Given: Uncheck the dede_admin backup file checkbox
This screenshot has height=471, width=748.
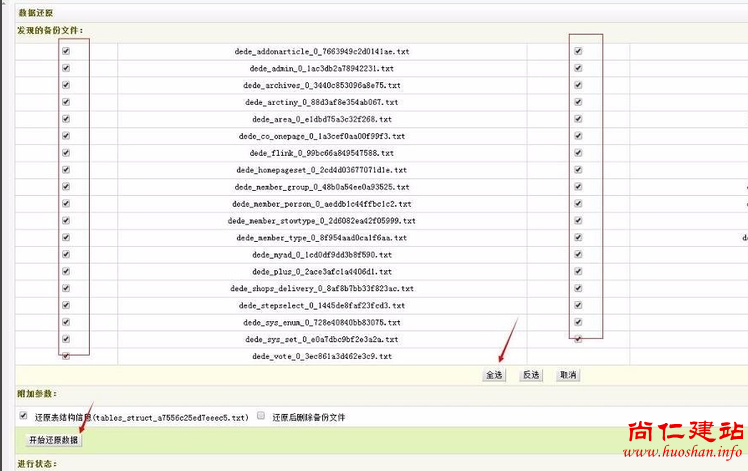Looking at the screenshot, I should click(66, 68).
